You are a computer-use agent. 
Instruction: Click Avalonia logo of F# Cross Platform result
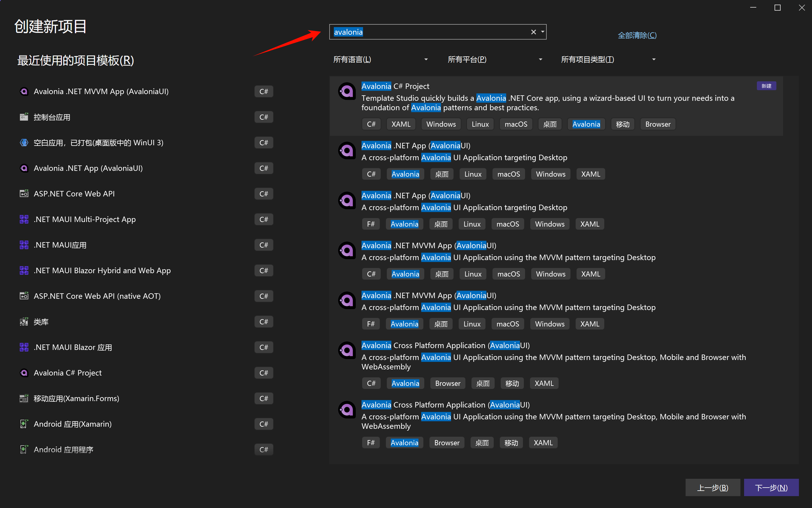(347, 410)
